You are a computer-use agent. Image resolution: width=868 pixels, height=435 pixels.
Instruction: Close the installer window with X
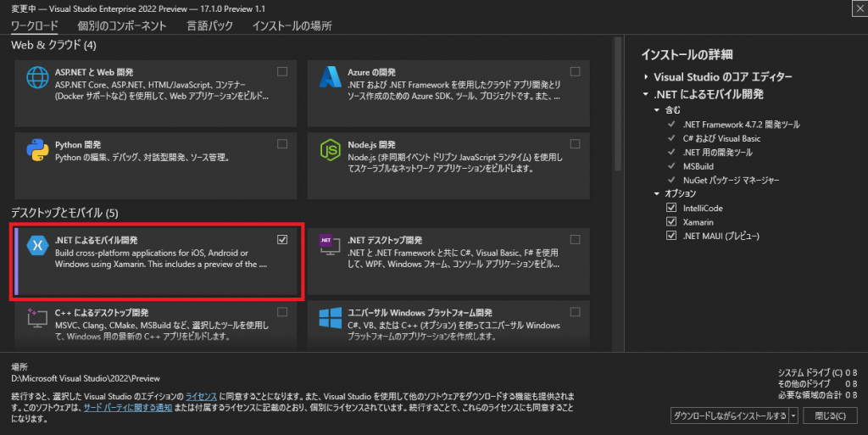click(860, 8)
